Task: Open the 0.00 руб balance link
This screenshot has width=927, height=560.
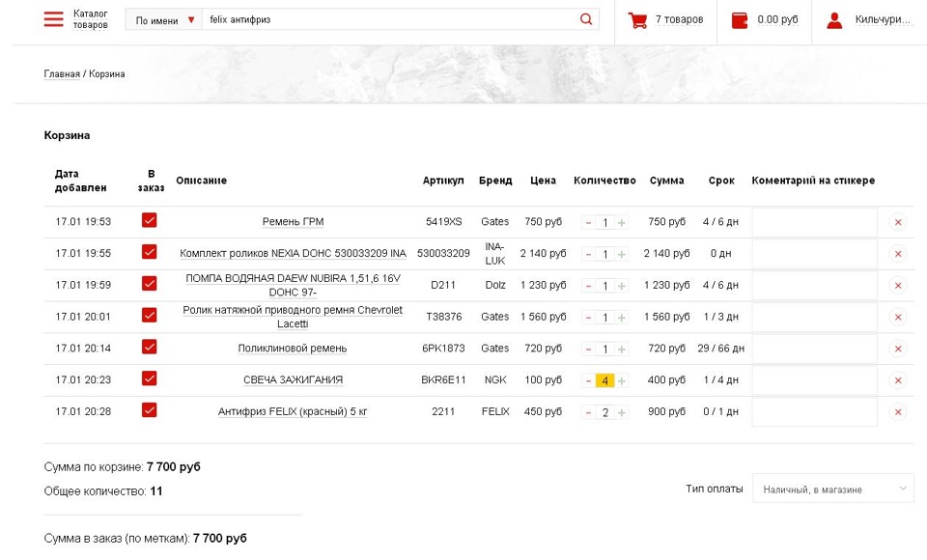Action: (x=777, y=19)
